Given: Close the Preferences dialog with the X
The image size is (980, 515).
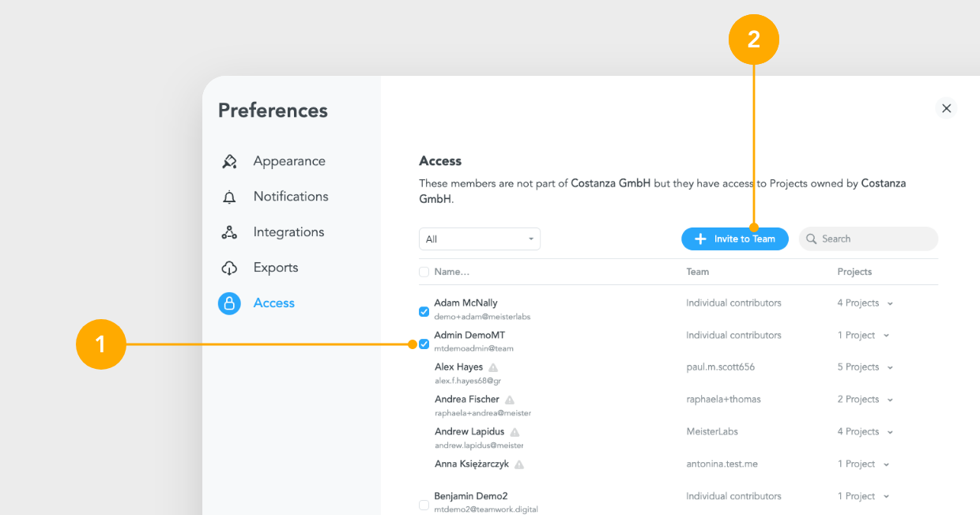Looking at the screenshot, I should pos(946,108).
